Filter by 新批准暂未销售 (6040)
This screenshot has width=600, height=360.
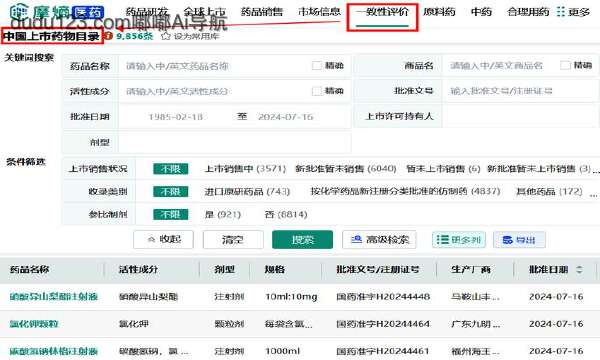pos(346,169)
